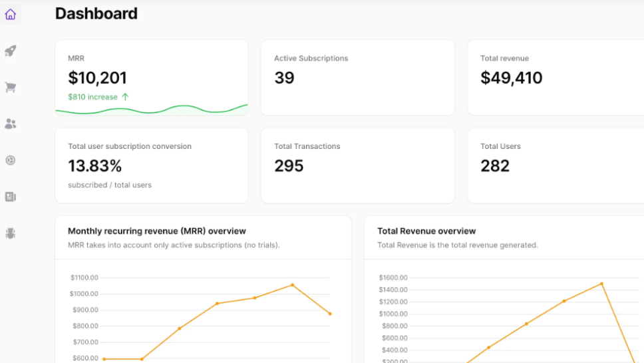644x363 pixels.
Task: Click the $1600.00 axis label on revenue chart
Action: click(393, 278)
